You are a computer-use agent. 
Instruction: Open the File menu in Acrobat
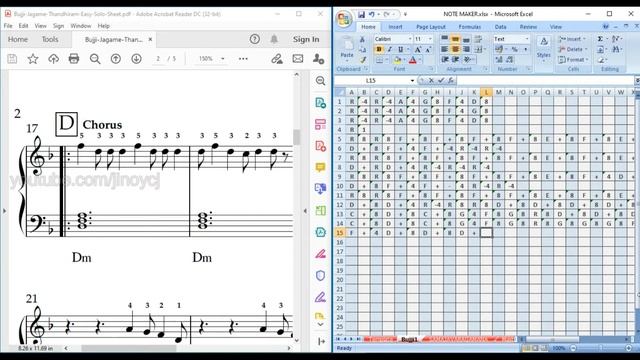pos(8,26)
